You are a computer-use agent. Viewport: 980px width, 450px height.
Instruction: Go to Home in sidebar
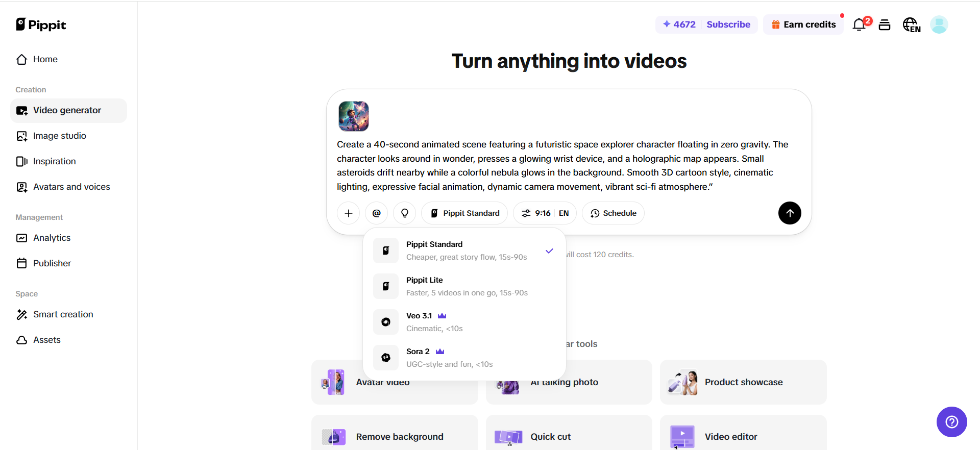68,59
